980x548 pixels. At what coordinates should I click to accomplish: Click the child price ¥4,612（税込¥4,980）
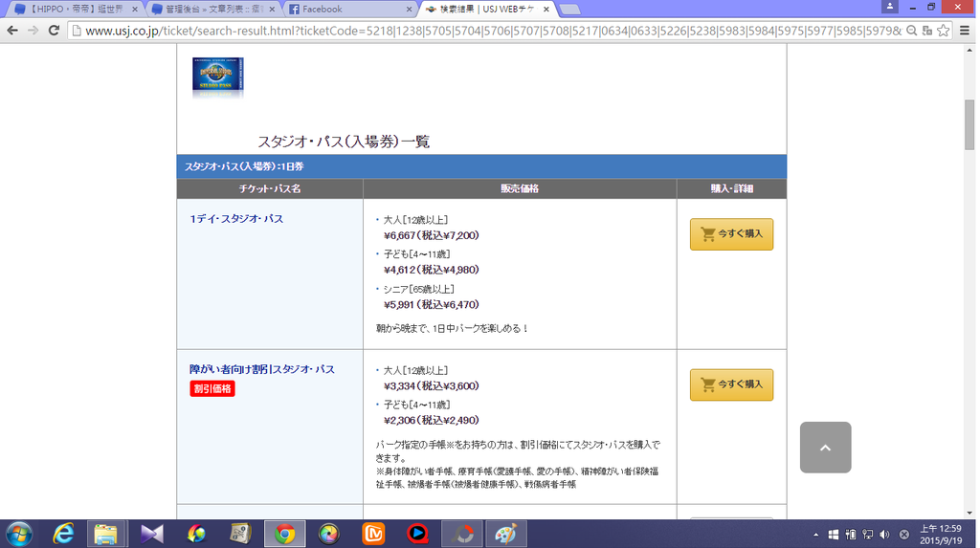432,270
